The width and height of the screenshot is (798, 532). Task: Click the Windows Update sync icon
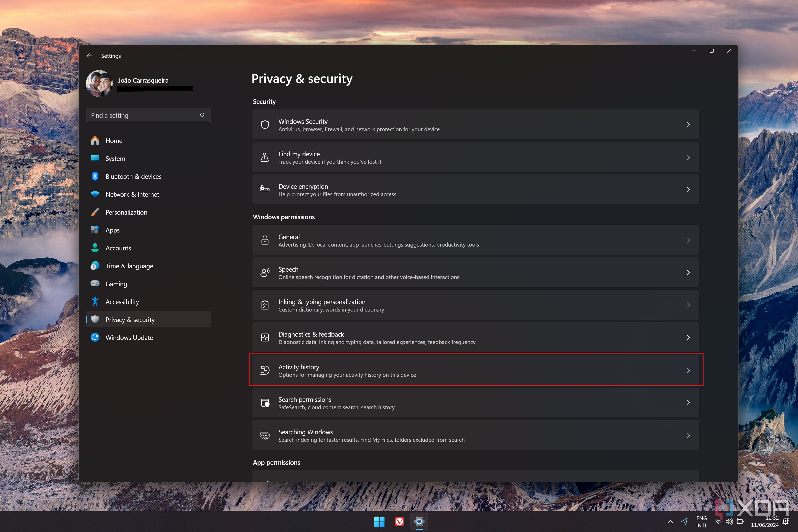click(x=95, y=337)
